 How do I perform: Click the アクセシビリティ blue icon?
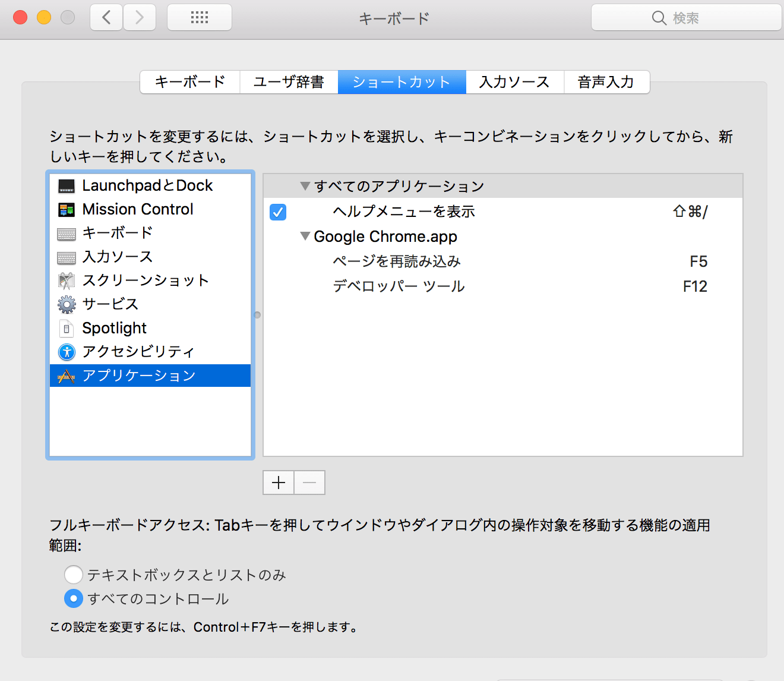click(67, 352)
